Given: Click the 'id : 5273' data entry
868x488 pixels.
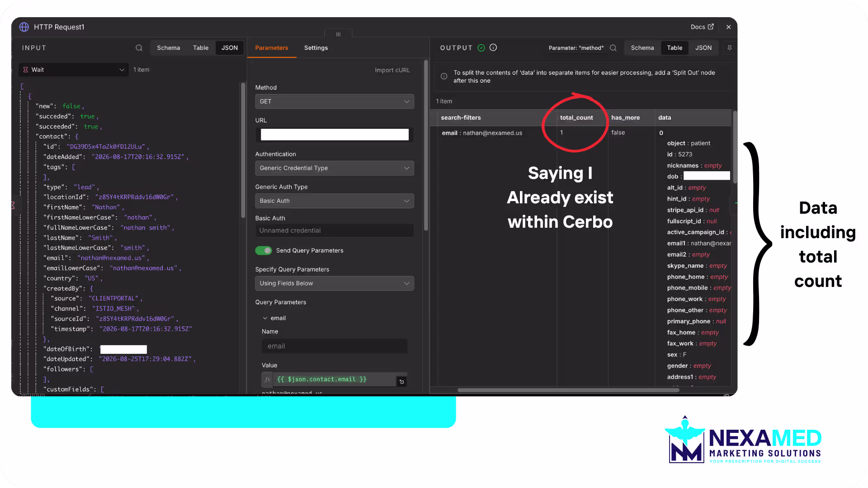Looking at the screenshot, I should (x=679, y=155).
